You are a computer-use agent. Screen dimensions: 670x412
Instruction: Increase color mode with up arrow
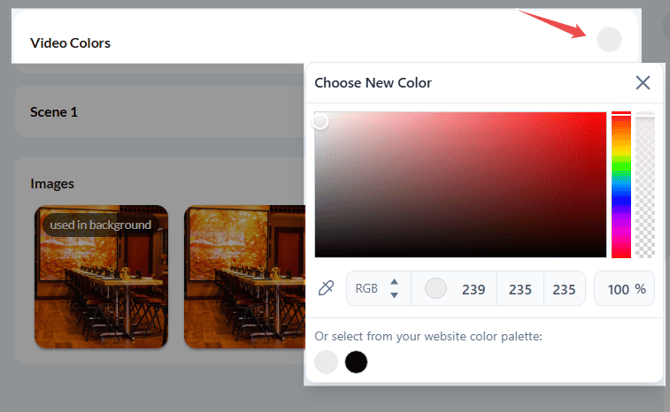tap(394, 282)
